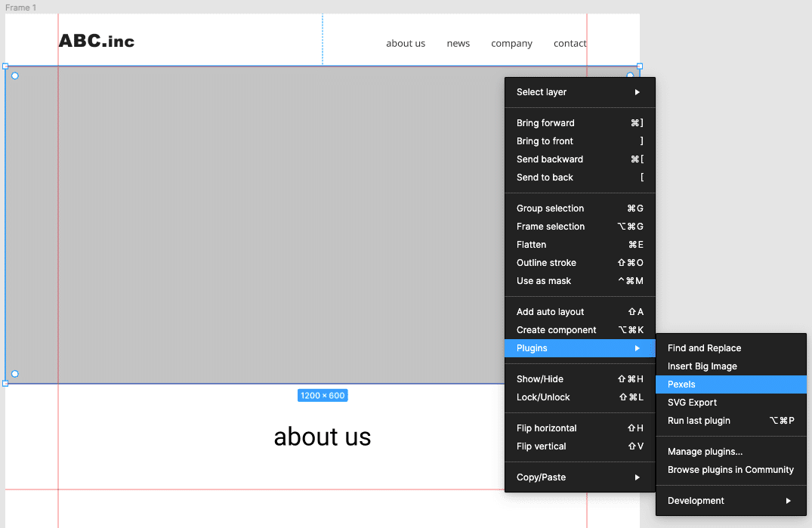Click the ABC.inc logo text
The image size is (812, 528).
tap(97, 41)
